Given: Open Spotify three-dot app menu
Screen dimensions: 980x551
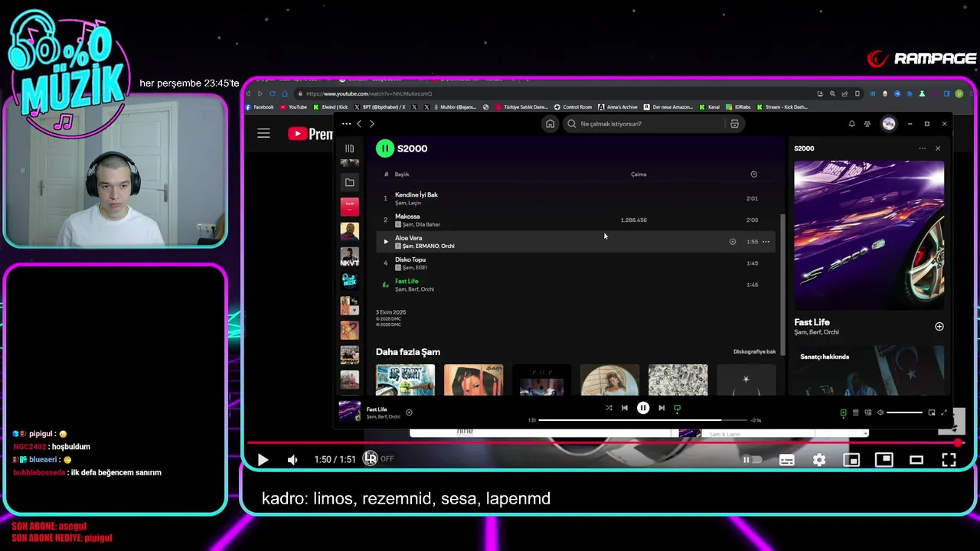Looking at the screenshot, I should click(346, 124).
